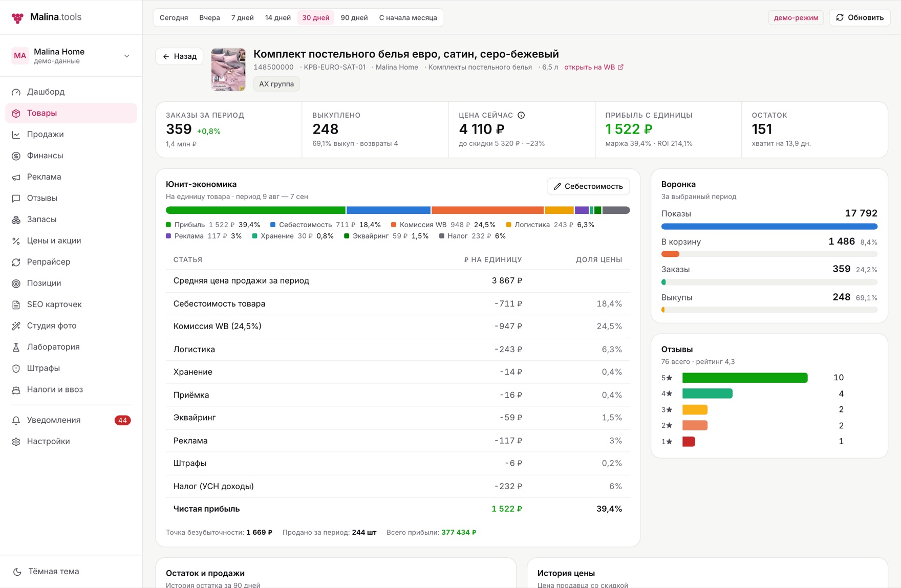This screenshot has height=588, width=901.
Task: Click the 1-star reviews red bar
Action: [689, 442]
